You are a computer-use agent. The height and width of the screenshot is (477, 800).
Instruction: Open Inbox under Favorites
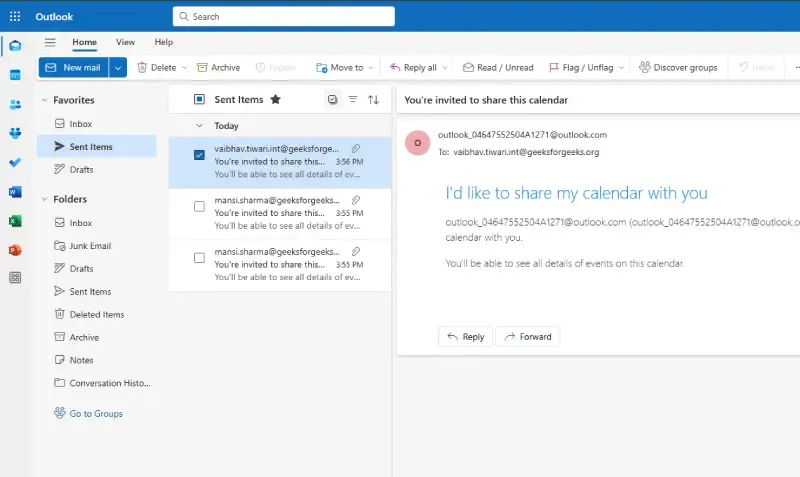97,123
